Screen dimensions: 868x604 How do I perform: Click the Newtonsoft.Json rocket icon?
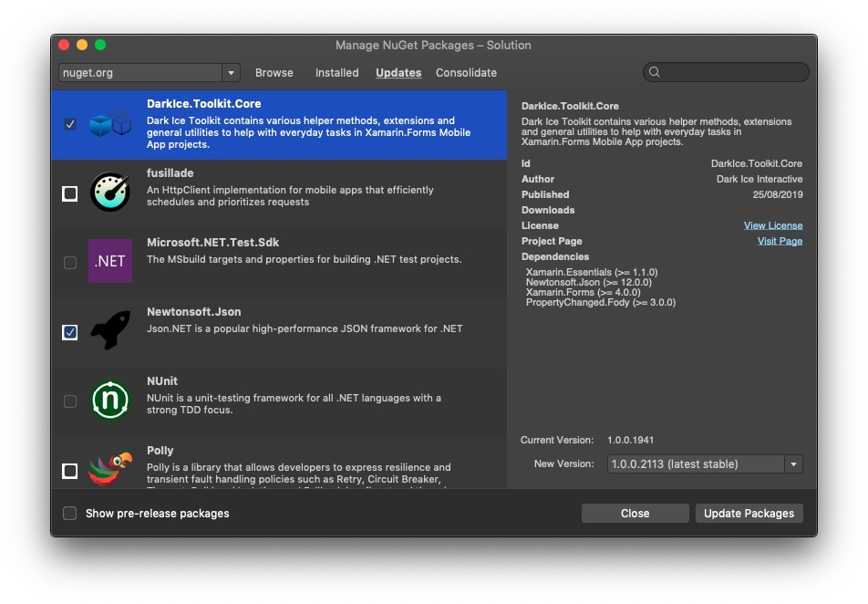tap(110, 330)
